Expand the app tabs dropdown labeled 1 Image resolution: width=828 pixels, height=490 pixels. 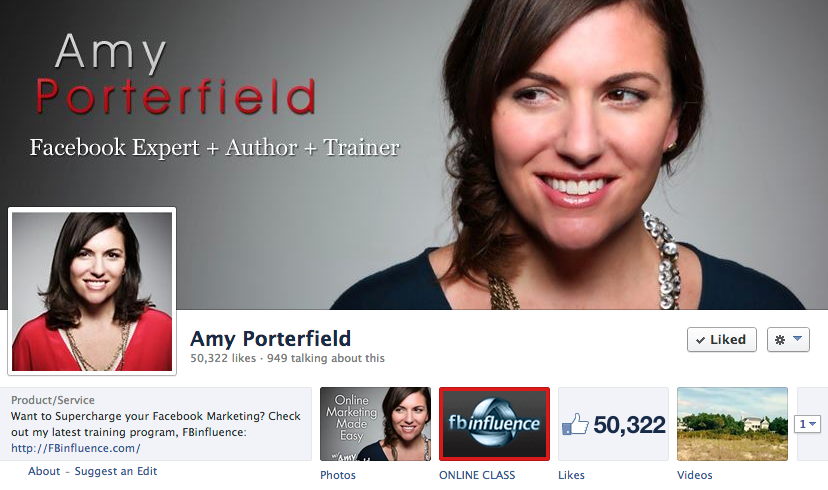point(807,423)
